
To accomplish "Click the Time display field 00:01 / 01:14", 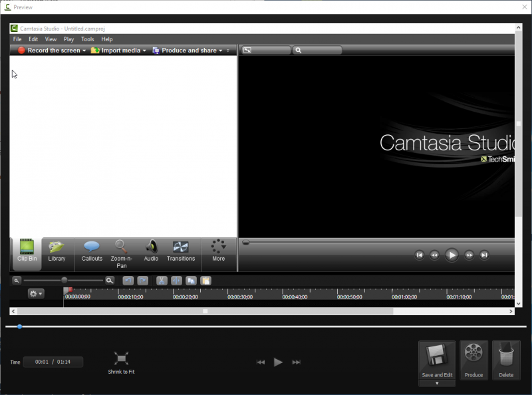I will 53,362.
